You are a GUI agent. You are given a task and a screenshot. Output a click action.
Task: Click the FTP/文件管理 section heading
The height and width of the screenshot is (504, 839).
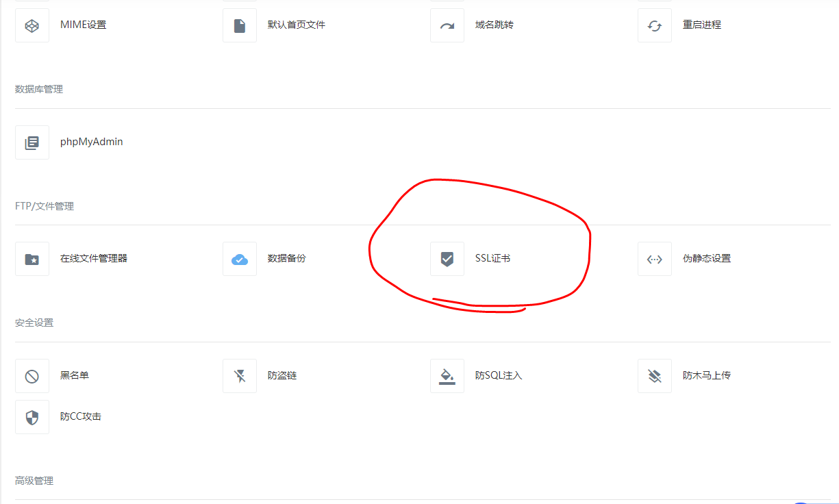click(x=45, y=206)
